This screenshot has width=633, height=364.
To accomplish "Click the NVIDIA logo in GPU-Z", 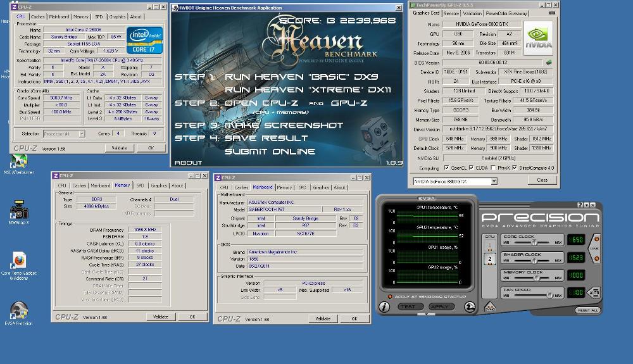I will [x=538, y=39].
